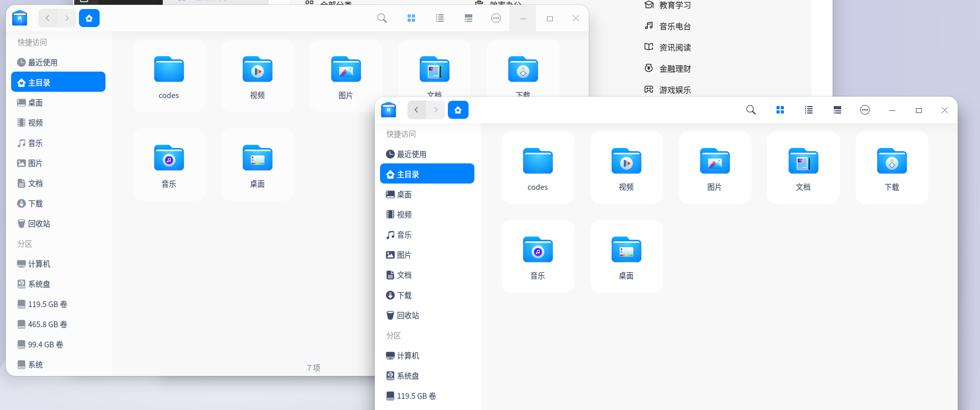Open the codes folder in front window

[x=537, y=168]
